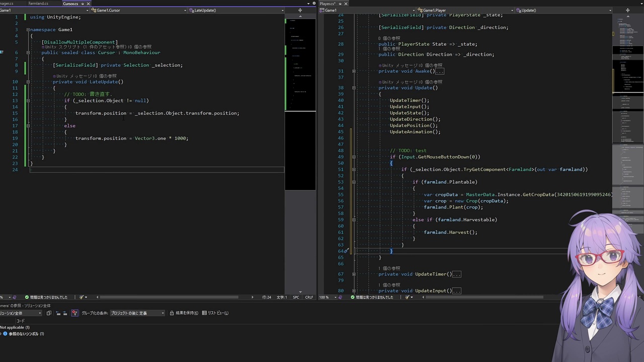Open the group-by (グループ化の条件) dropdown
The width and height of the screenshot is (644, 362).
(x=137, y=313)
